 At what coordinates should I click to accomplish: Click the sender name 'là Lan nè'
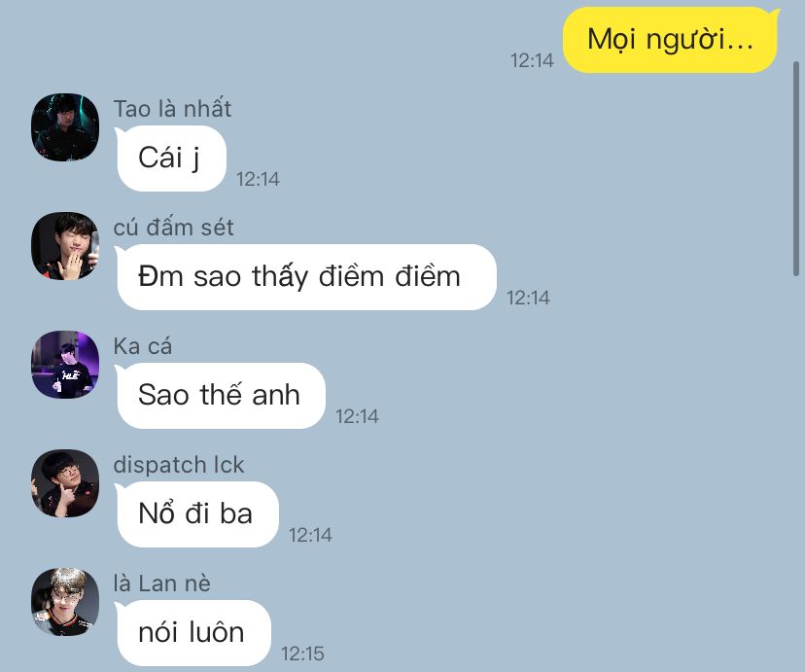coord(161,584)
